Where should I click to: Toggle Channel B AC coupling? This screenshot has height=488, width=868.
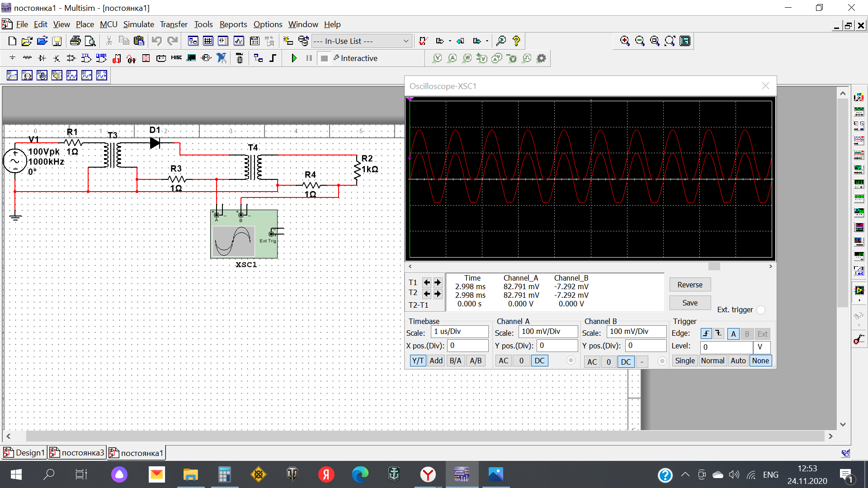tap(592, 361)
